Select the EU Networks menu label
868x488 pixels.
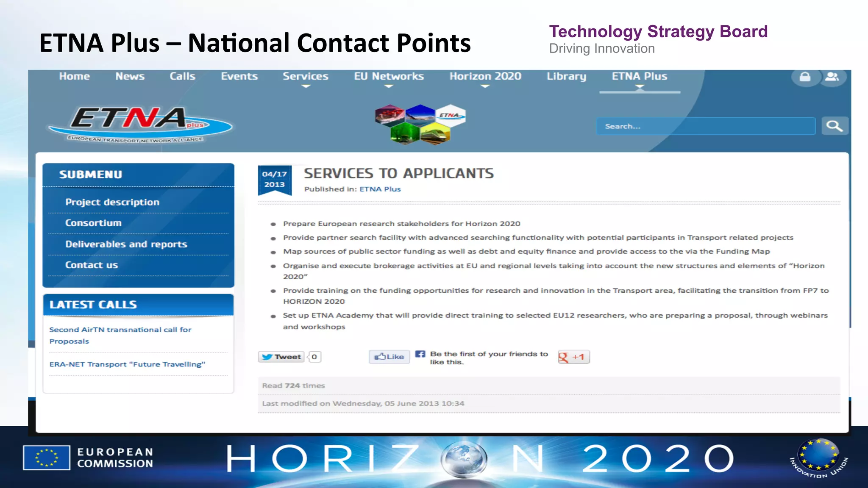click(x=389, y=76)
